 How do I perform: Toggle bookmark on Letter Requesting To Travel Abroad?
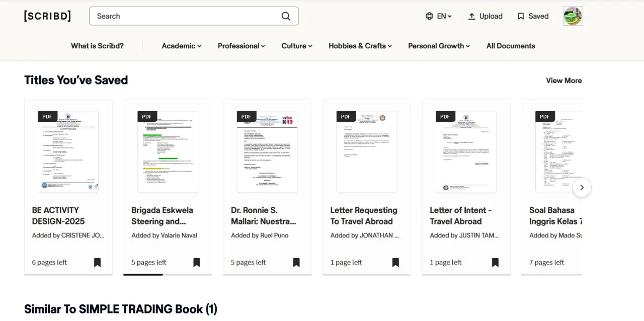click(x=395, y=262)
